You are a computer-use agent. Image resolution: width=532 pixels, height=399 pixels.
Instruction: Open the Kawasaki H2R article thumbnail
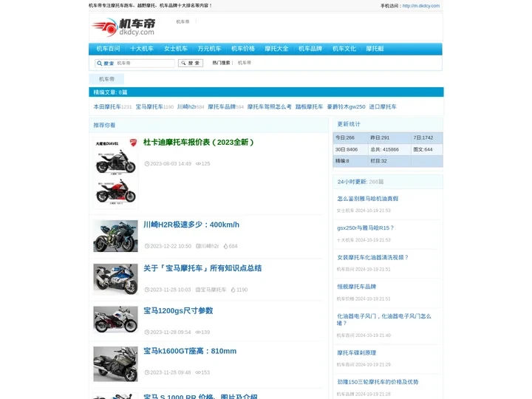tap(116, 236)
